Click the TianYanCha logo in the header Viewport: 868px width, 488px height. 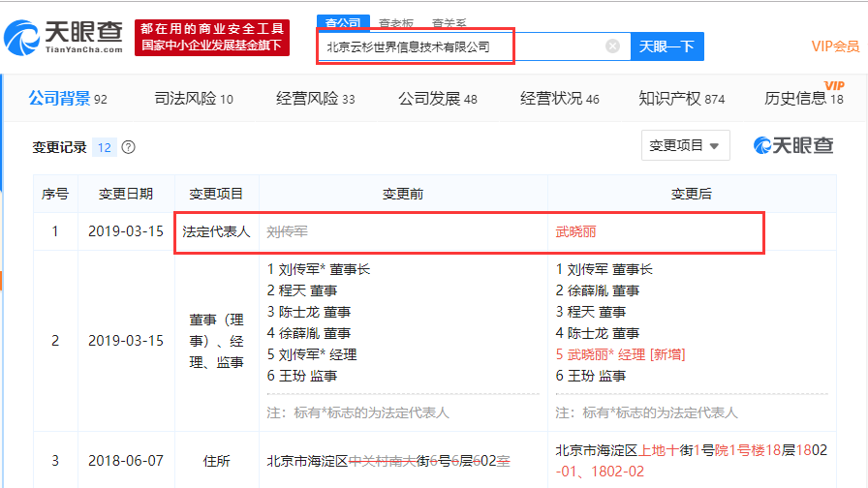[x=63, y=37]
